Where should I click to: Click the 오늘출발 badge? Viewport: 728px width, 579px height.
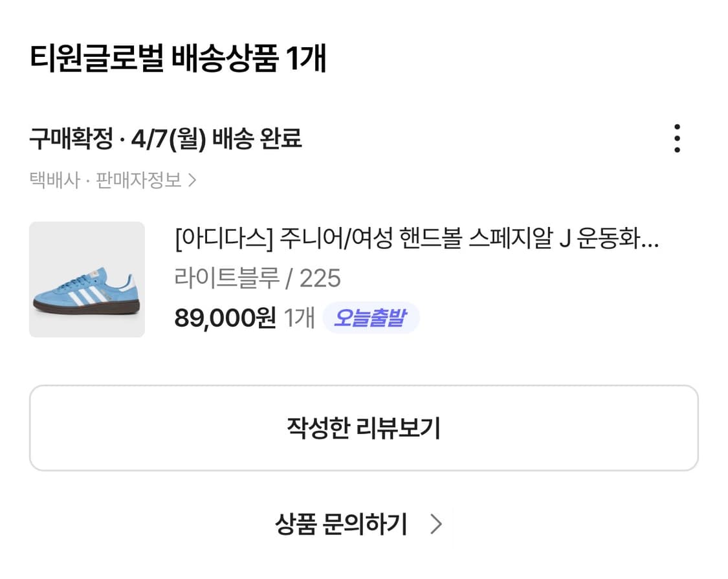click(370, 318)
